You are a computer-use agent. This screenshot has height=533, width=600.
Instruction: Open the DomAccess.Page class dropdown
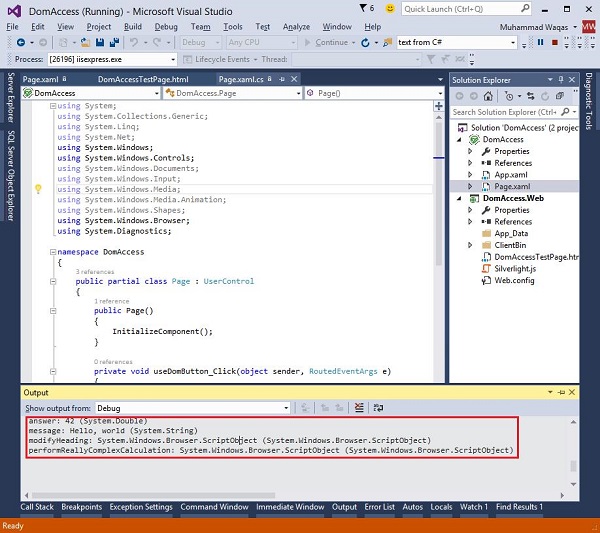(x=230, y=93)
